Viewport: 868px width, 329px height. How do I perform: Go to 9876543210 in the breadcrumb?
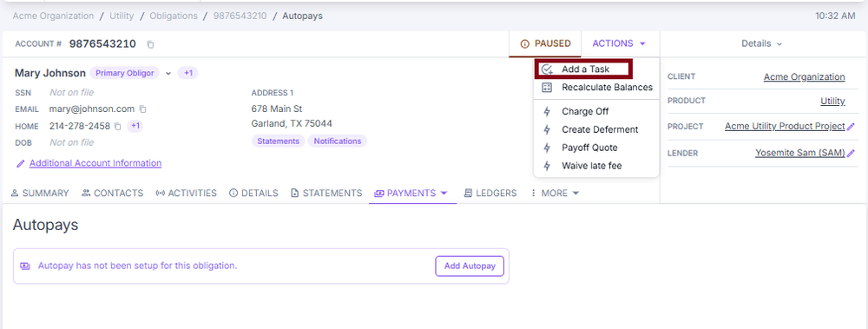[240, 16]
